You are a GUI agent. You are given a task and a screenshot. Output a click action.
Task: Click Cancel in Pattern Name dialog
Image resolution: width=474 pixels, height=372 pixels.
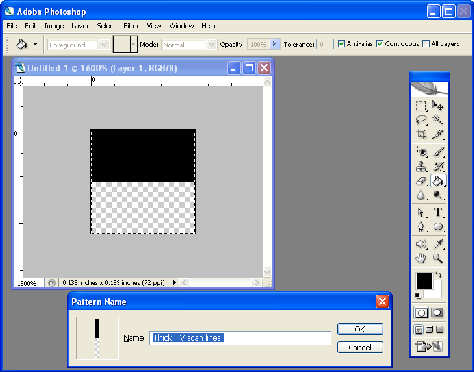coord(360,347)
